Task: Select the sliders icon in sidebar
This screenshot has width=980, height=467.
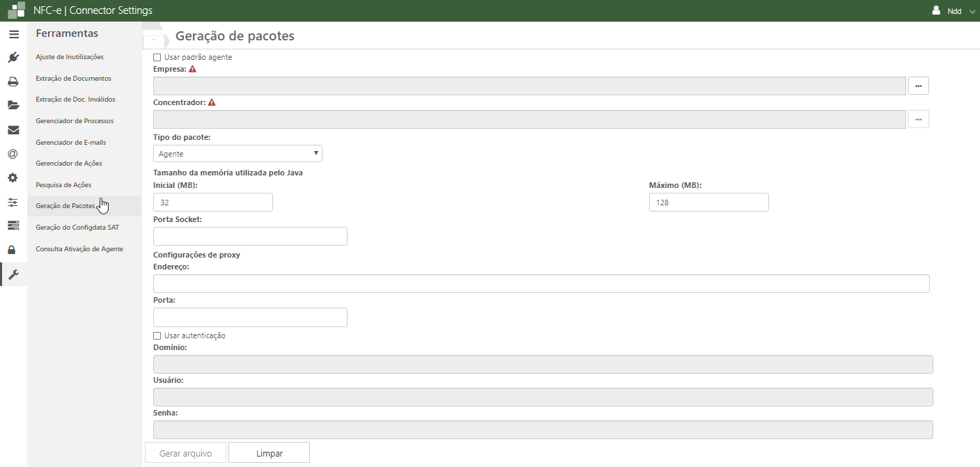Action: 13,203
